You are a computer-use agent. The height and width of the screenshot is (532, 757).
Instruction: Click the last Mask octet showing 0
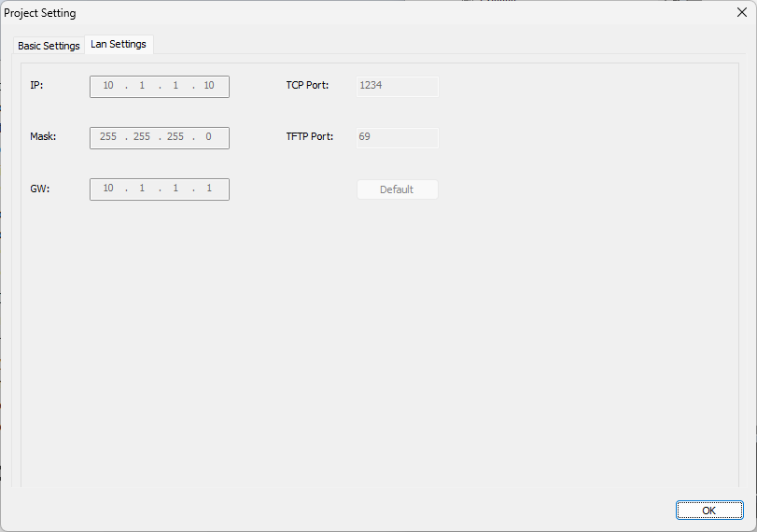209,137
